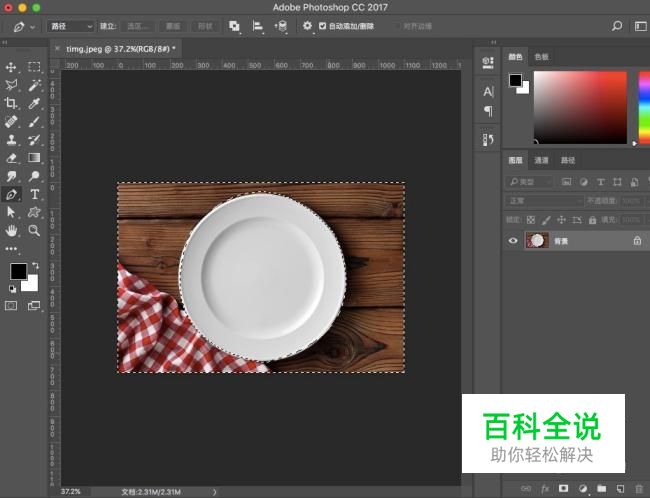Toggle the Auto Add/Delete checkbox

pyautogui.click(x=323, y=26)
